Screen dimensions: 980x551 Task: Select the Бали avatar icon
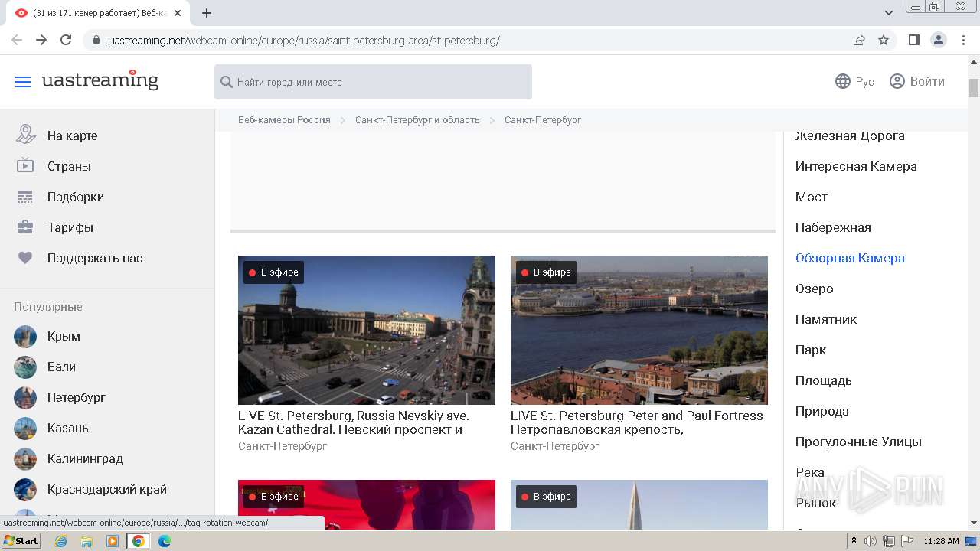[x=25, y=367]
